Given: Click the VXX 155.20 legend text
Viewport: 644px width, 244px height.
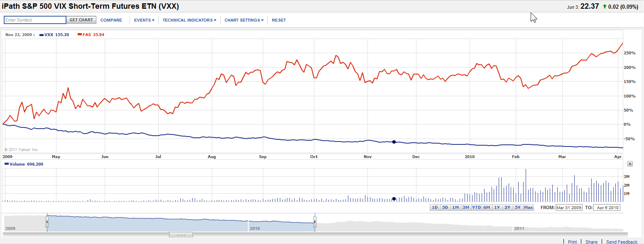Looking at the screenshot, I should [56, 35].
